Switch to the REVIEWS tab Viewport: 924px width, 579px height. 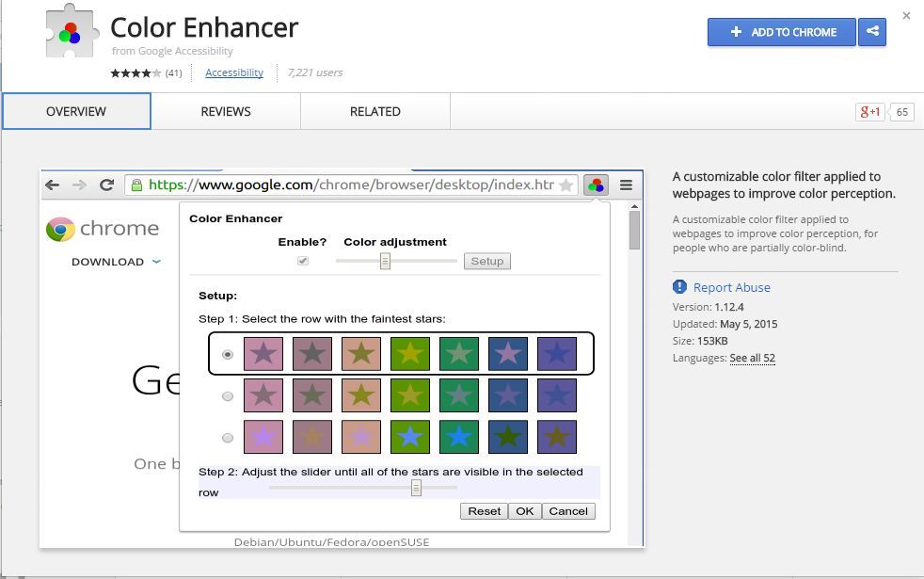(x=226, y=111)
